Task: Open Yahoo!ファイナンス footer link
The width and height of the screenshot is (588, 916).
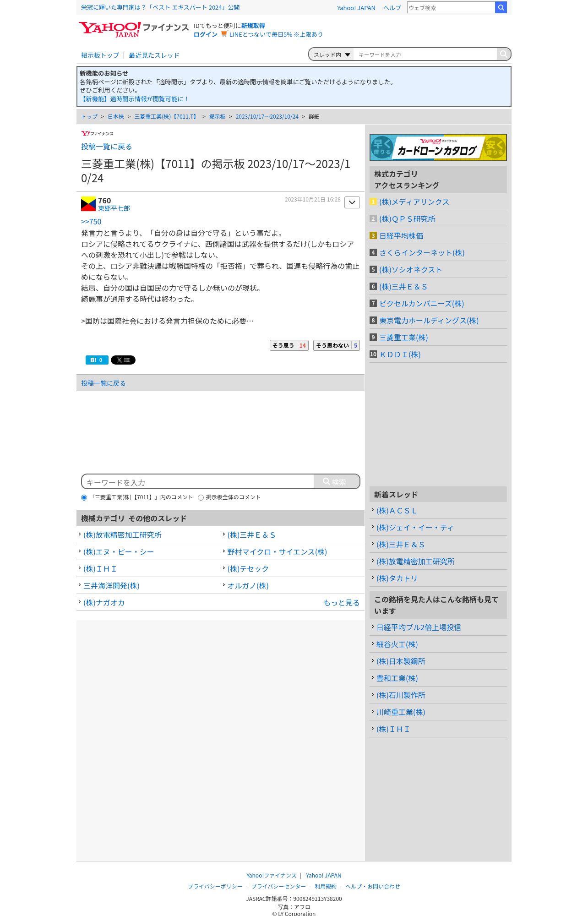Action: (x=271, y=875)
